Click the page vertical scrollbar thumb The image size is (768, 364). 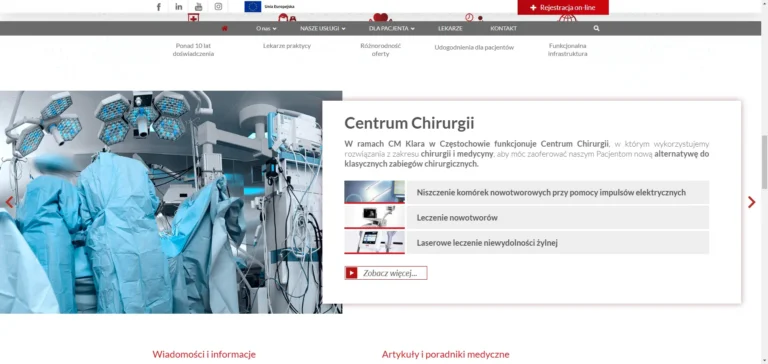(764, 162)
